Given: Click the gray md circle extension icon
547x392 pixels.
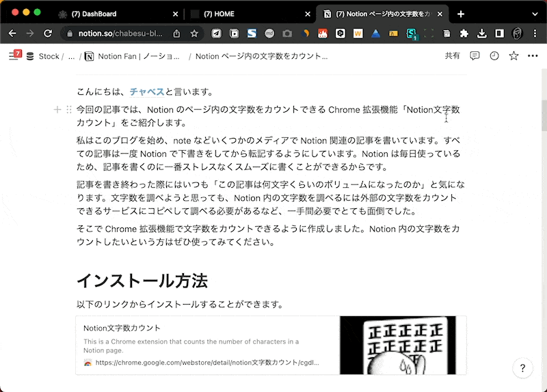Looking at the screenshot, I should [x=269, y=33].
